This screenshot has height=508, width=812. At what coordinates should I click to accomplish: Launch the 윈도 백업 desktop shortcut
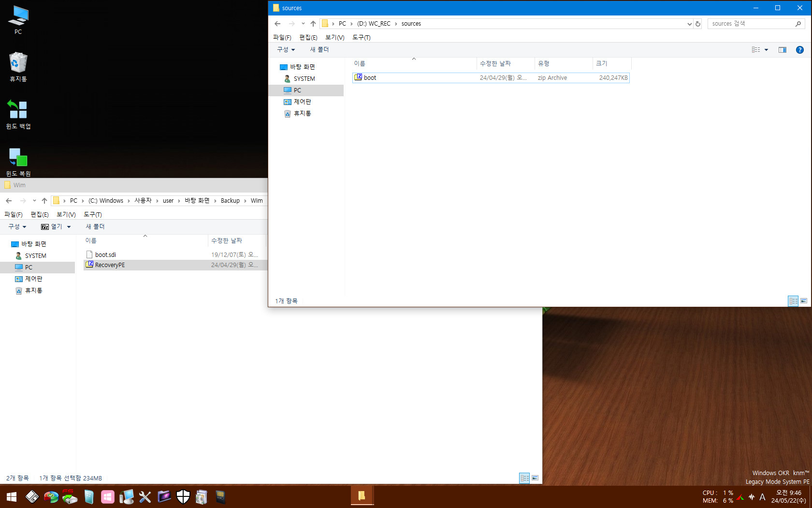click(x=18, y=114)
